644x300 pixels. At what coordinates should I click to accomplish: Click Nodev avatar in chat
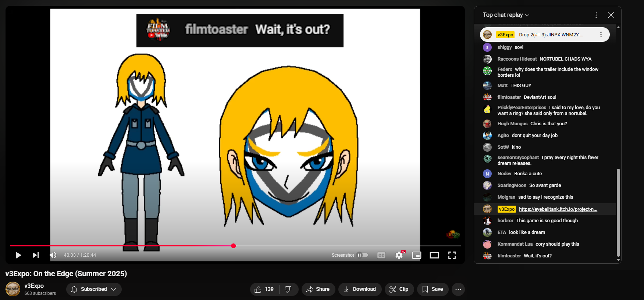pyautogui.click(x=487, y=174)
